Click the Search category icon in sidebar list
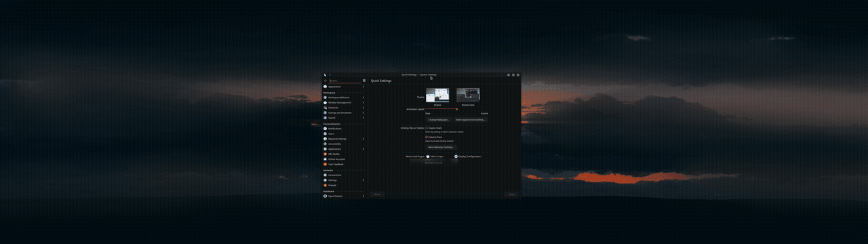 tap(325, 118)
